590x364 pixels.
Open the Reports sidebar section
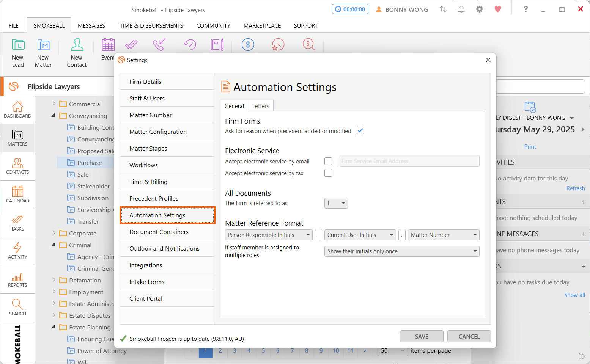click(x=18, y=279)
